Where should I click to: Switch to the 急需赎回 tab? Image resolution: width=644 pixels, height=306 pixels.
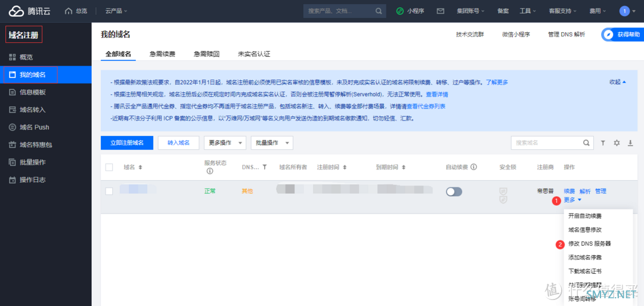tap(206, 54)
